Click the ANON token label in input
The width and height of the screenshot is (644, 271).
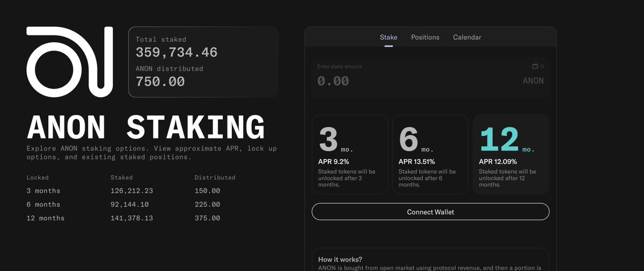coord(533,81)
